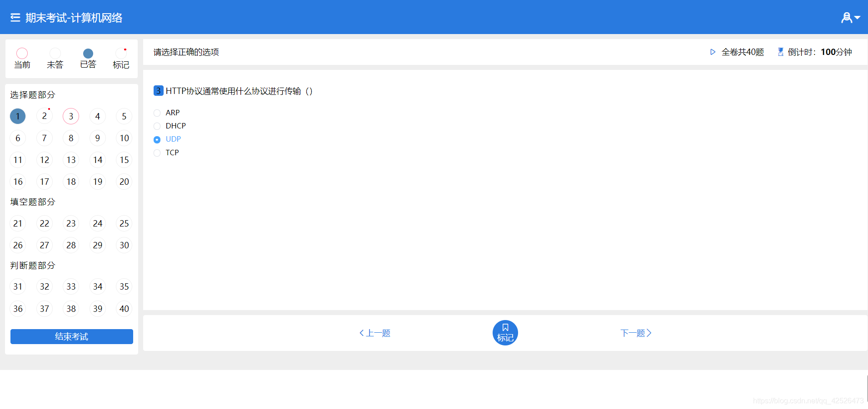Open fill-in question 23
This screenshot has width=868, height=409.
tap(71, 223)
